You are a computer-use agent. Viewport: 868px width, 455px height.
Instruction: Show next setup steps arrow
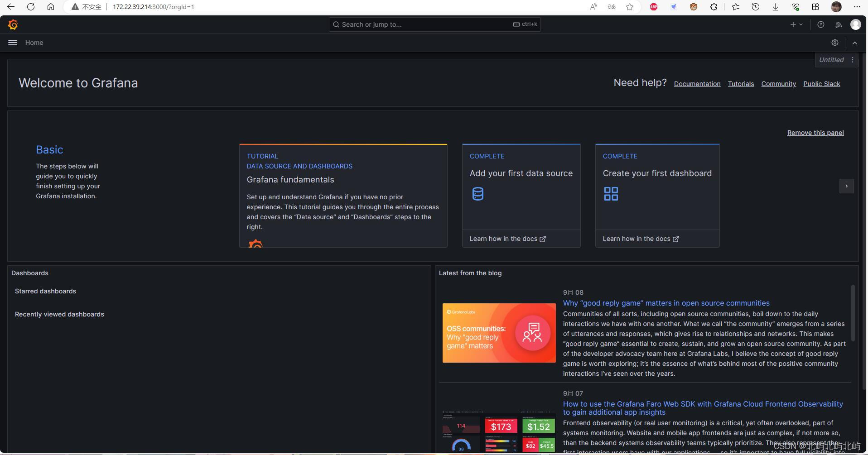coord(846,186)
